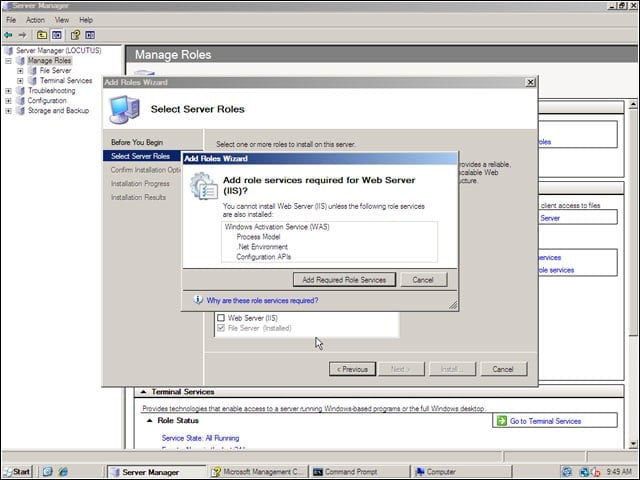Click the Previous button in the wizard
Viewport: 640px width, 480px height.
click(x=352, y=369)
